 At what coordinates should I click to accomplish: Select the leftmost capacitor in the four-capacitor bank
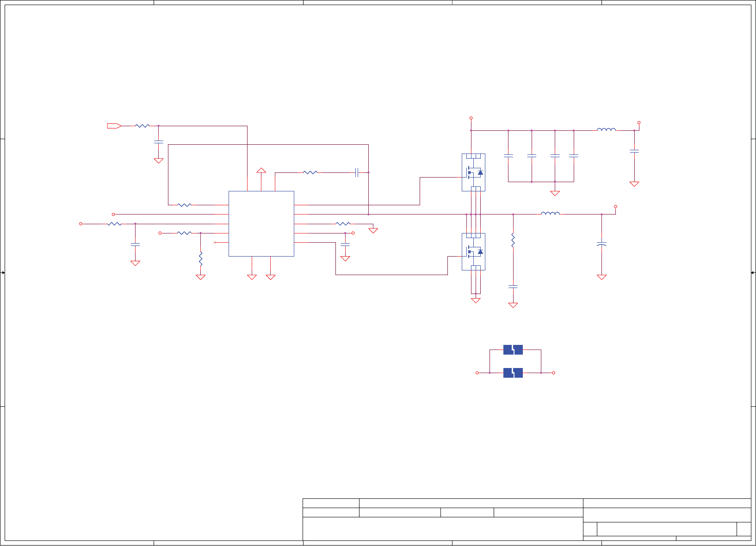508,156
